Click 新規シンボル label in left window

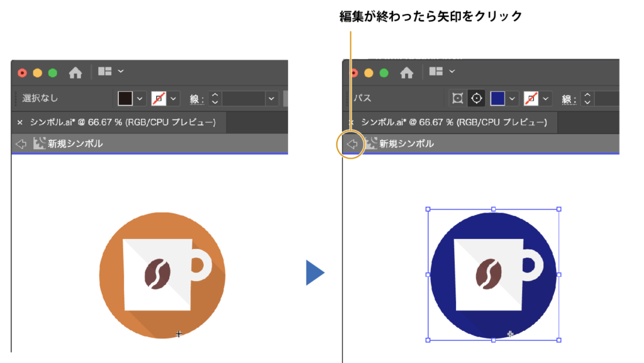75,143
